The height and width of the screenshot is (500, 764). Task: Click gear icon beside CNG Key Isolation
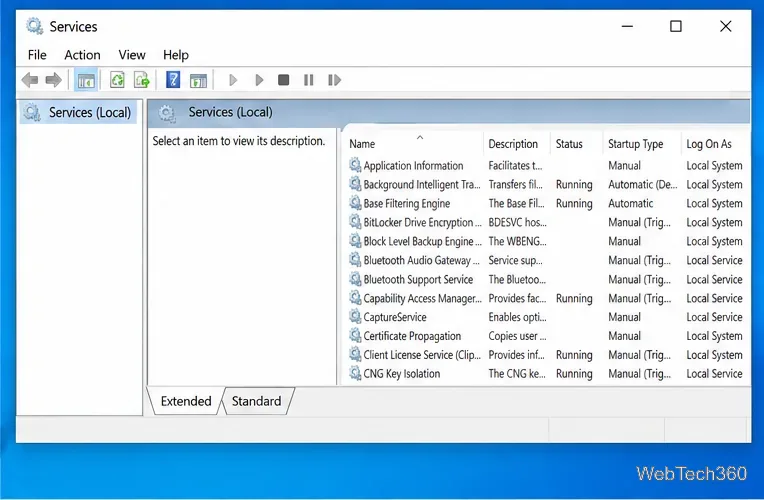coord(355,373)
